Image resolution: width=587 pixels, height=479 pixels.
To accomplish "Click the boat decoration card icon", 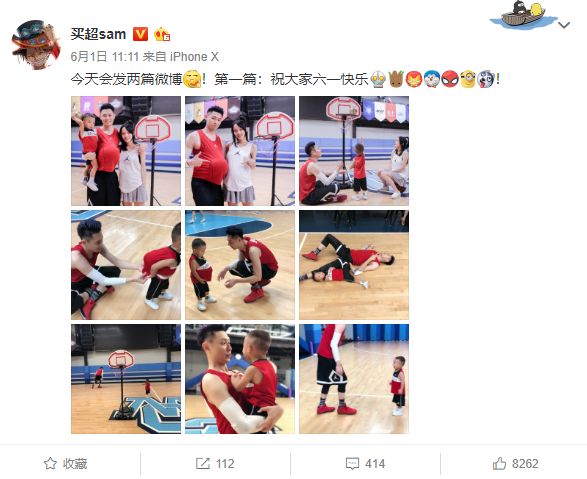I will point(523,15).
